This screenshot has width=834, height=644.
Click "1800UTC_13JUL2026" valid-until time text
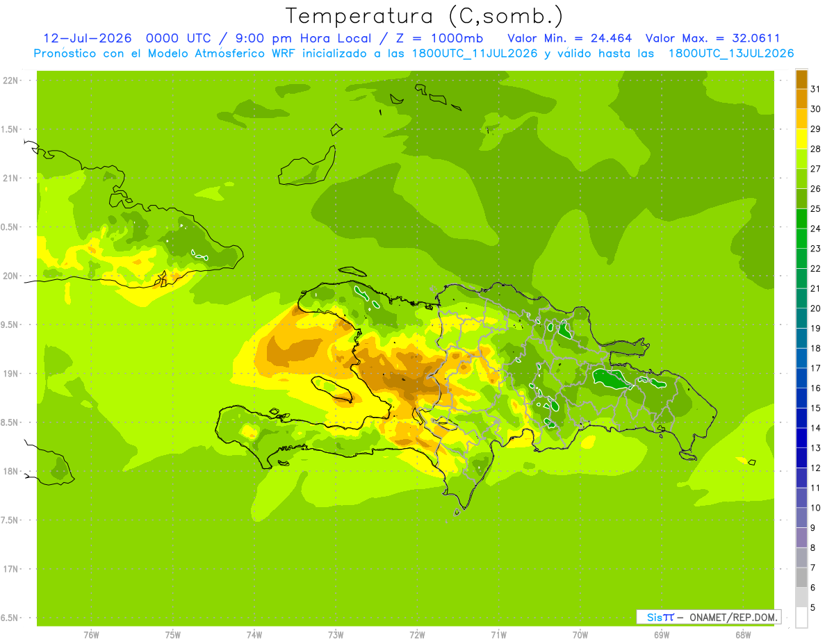coord(731,53)
